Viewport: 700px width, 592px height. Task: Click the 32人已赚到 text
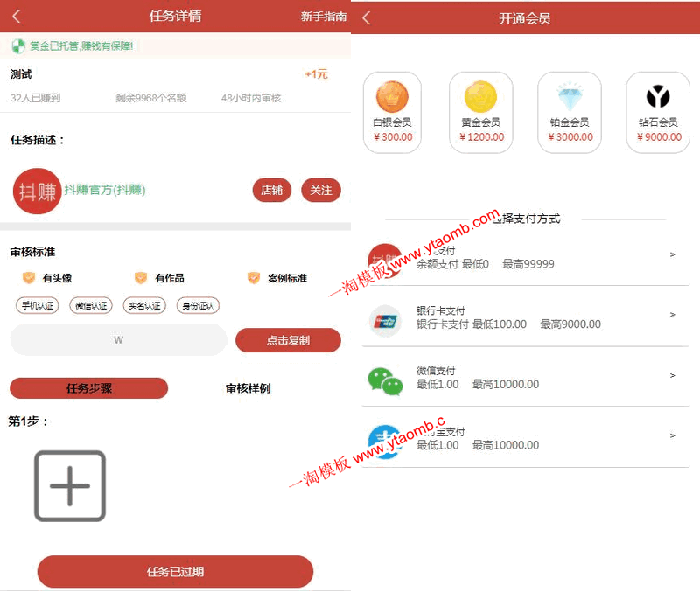(35, 98)
